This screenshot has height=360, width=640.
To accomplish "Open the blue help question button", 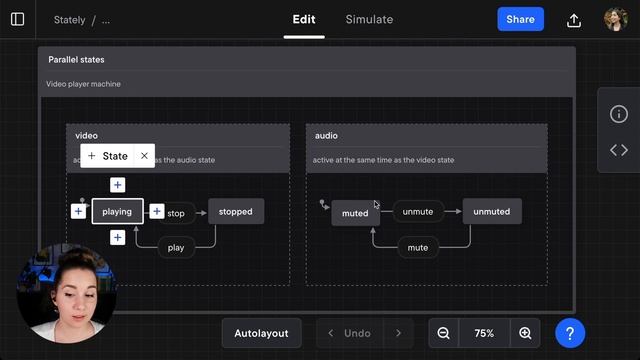I will (570, 333).
